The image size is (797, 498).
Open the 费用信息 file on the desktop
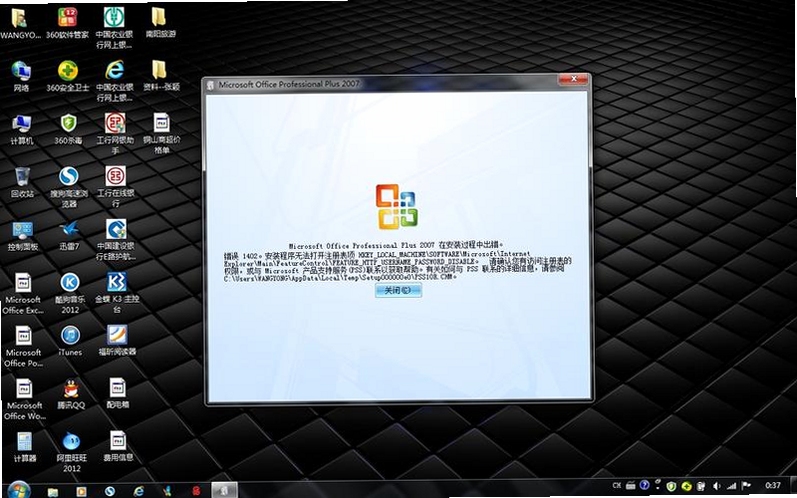click(x=118, y=447)
